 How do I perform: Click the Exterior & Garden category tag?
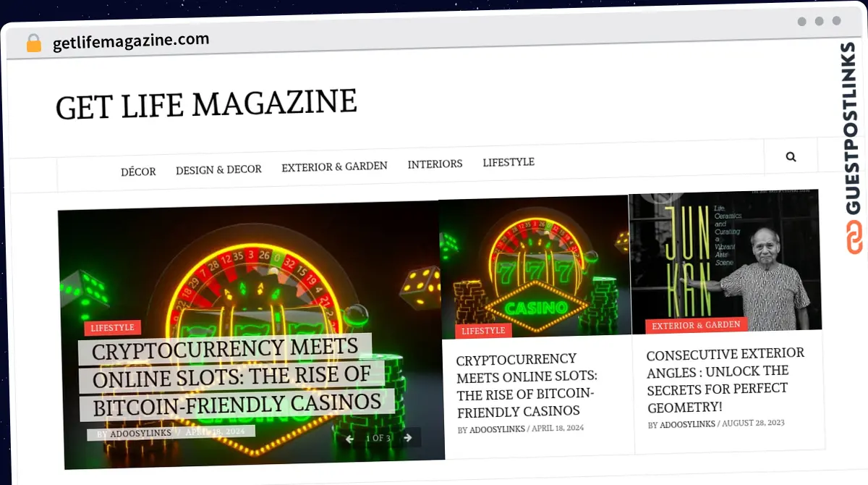pyautogui.click(x=696, y=326)
